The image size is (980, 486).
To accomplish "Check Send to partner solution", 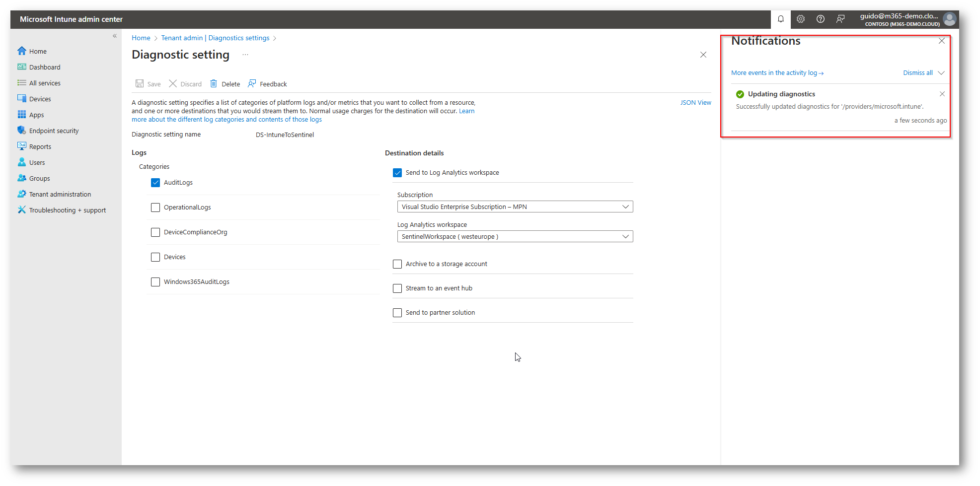I will (397, 312).
